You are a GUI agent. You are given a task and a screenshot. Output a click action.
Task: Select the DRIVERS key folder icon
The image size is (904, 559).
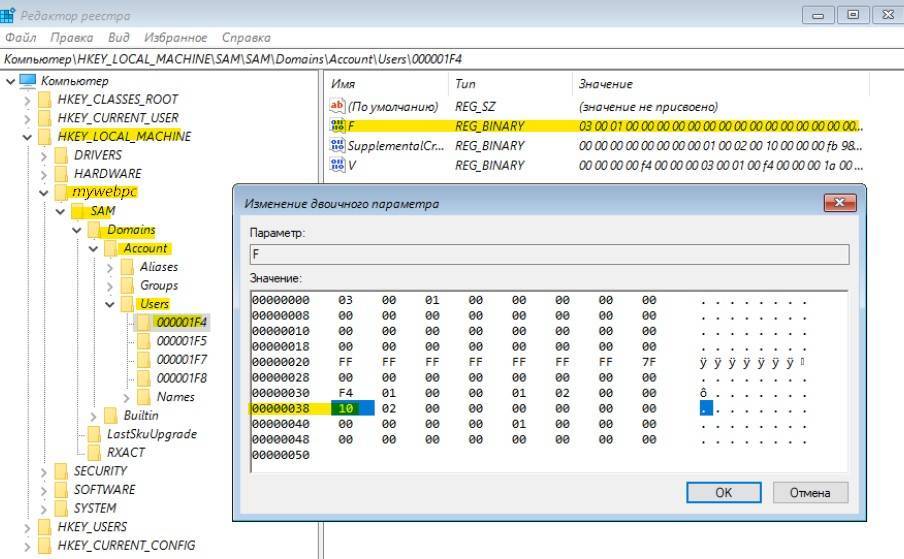62,155
